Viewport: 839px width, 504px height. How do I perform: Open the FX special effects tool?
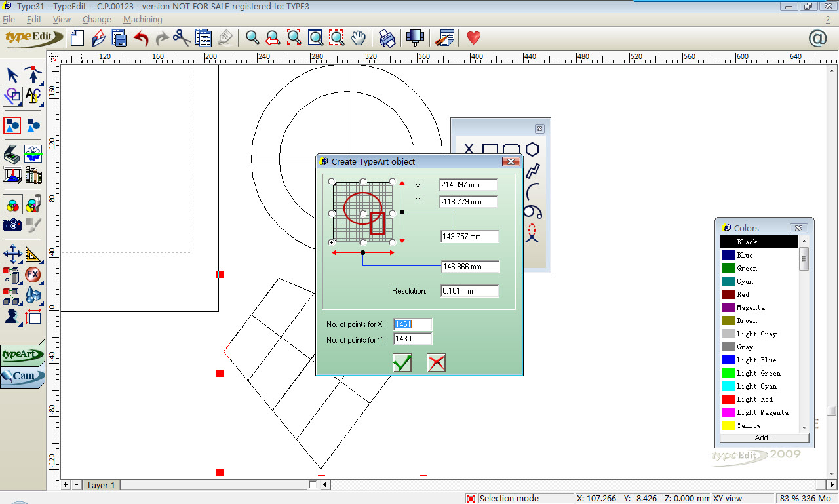pos(33,275)
